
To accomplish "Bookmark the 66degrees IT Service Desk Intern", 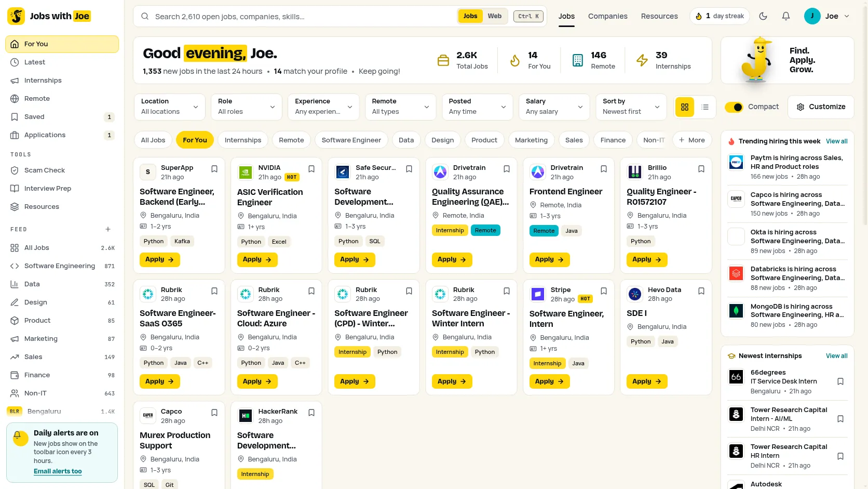I will (840, 381).
